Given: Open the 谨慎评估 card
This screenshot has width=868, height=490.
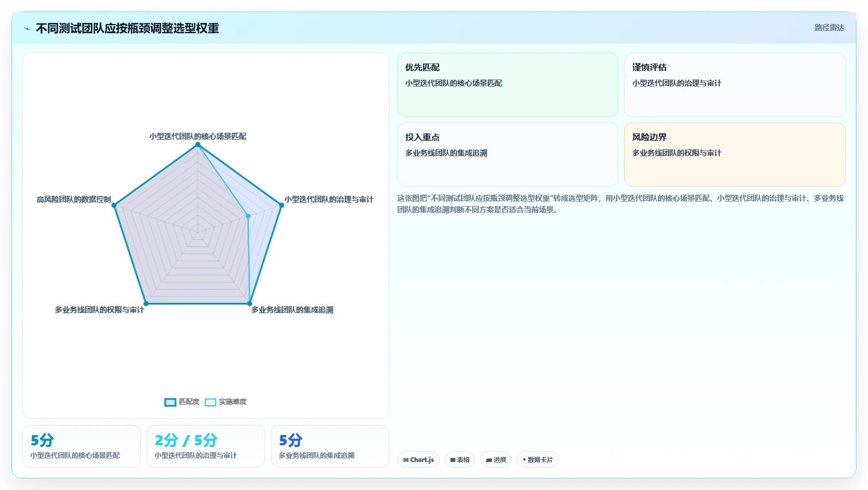Looking at the screenshot, I should point(735,85).
